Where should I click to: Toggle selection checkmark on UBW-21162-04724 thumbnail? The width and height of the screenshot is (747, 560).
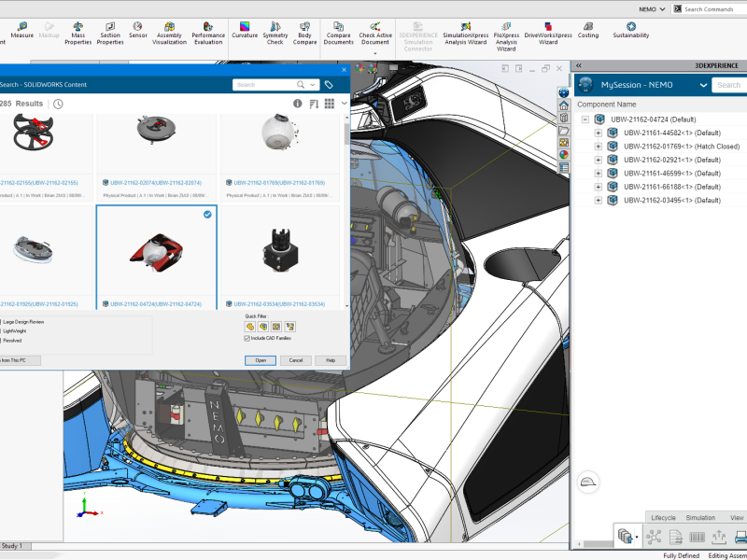(207, 215)
